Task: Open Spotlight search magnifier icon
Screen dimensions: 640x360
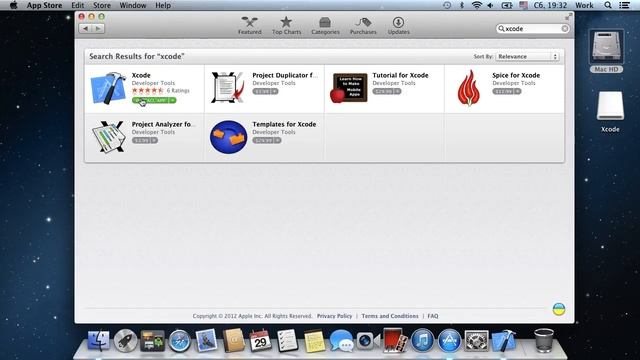Action: coord(608,5)
